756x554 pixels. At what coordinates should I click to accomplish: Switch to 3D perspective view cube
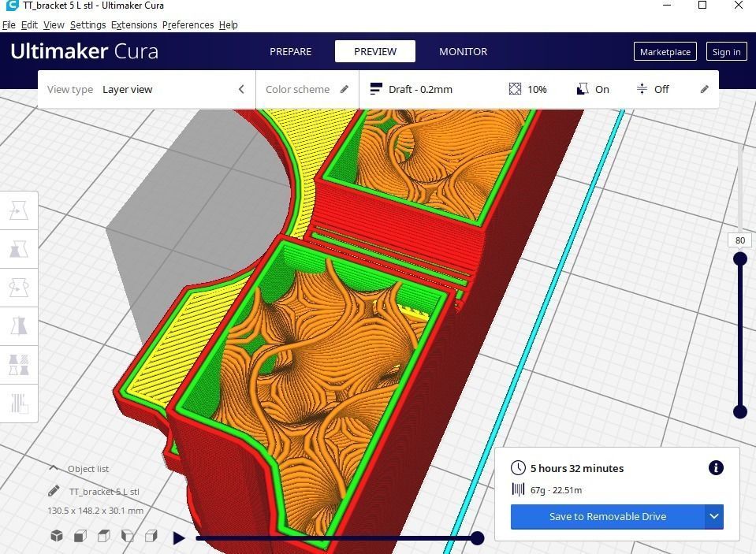pos(57,536)
